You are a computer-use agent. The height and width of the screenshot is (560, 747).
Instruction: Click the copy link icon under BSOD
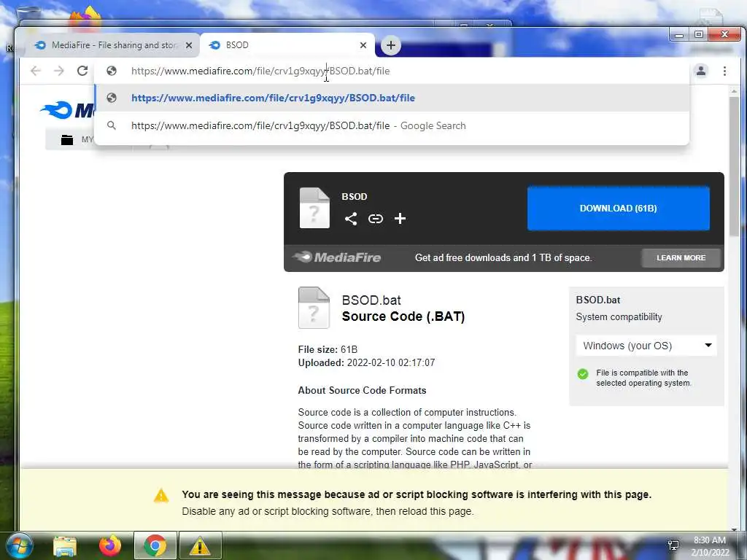[376, 219]
